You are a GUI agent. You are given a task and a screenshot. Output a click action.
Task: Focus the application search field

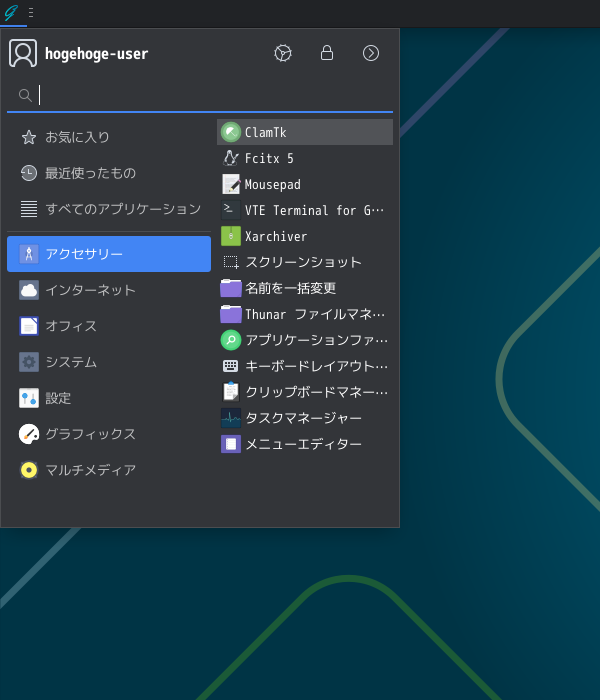click(200, 95)
